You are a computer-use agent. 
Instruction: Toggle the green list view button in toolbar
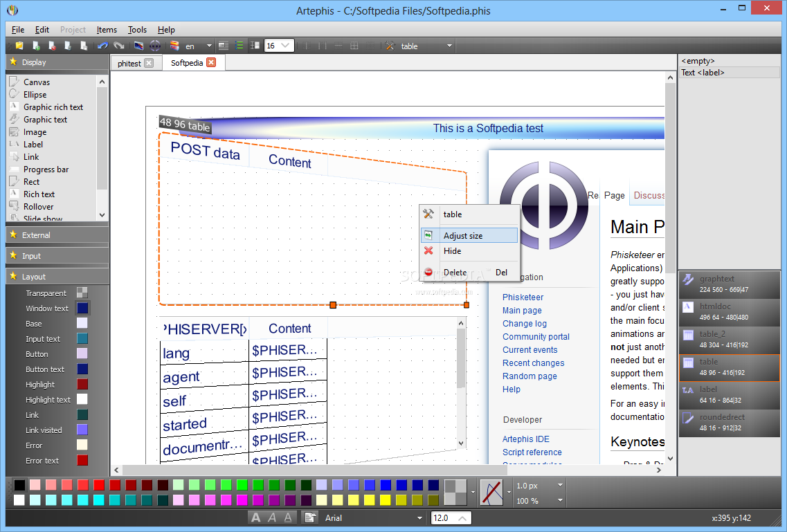239,46
